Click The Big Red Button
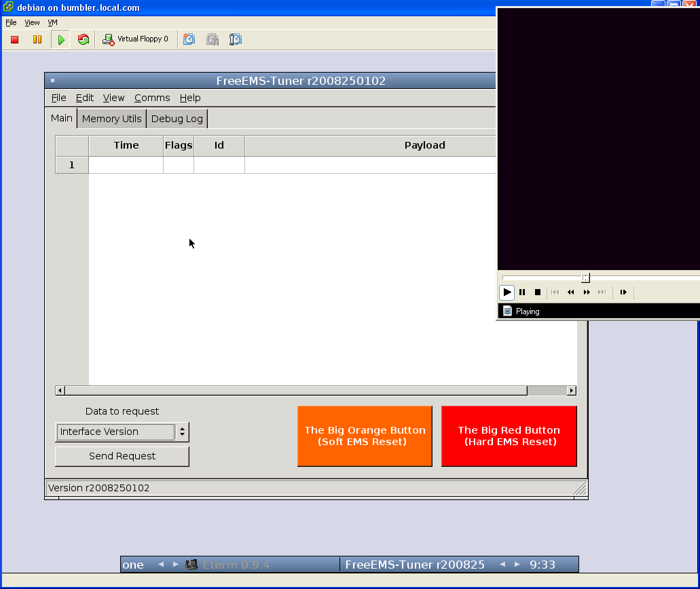 tap(509, 436)
